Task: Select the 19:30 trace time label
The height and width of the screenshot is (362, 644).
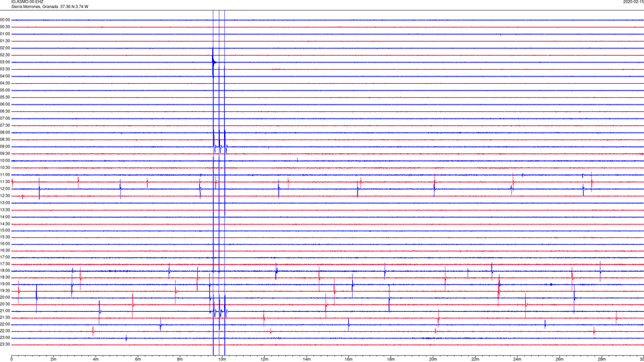Action: 5,290
